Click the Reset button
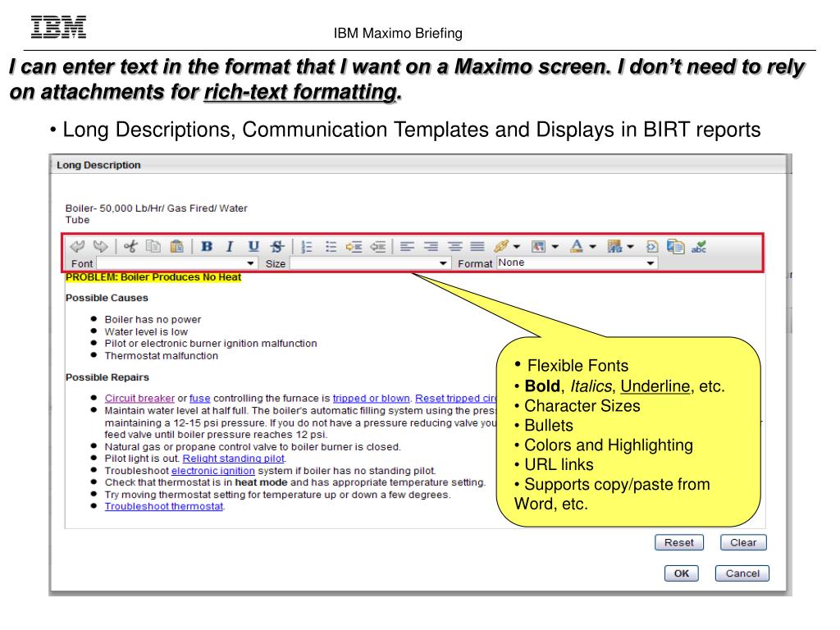Image resolution: width=840 pixels, height=630 pixels. 678,543
